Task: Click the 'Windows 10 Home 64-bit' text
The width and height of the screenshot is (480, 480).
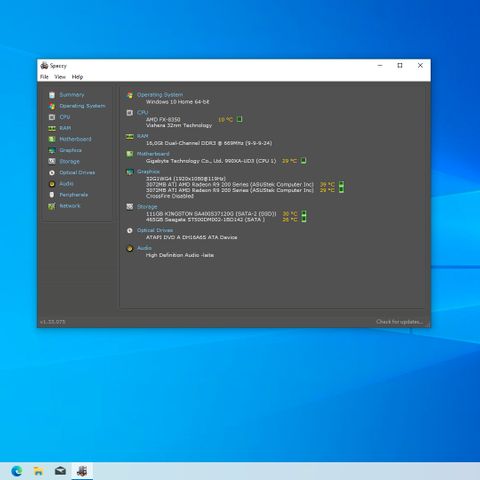Action: coord(177,102)
